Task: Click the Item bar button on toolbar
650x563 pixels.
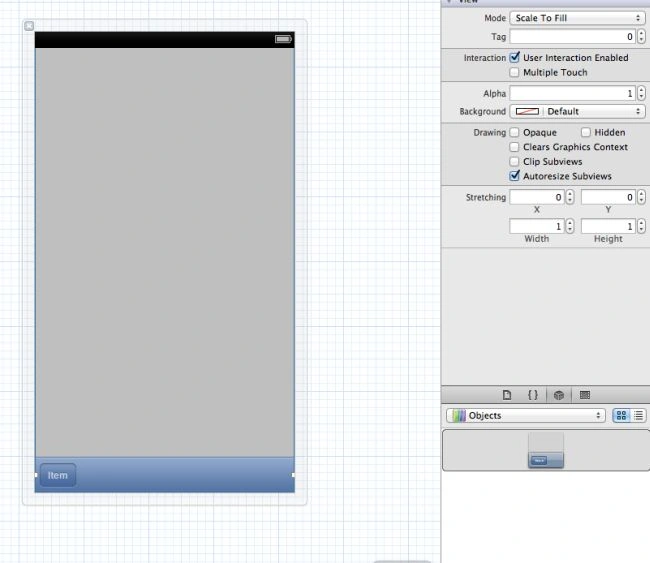Action: click(x=58, y=475)
